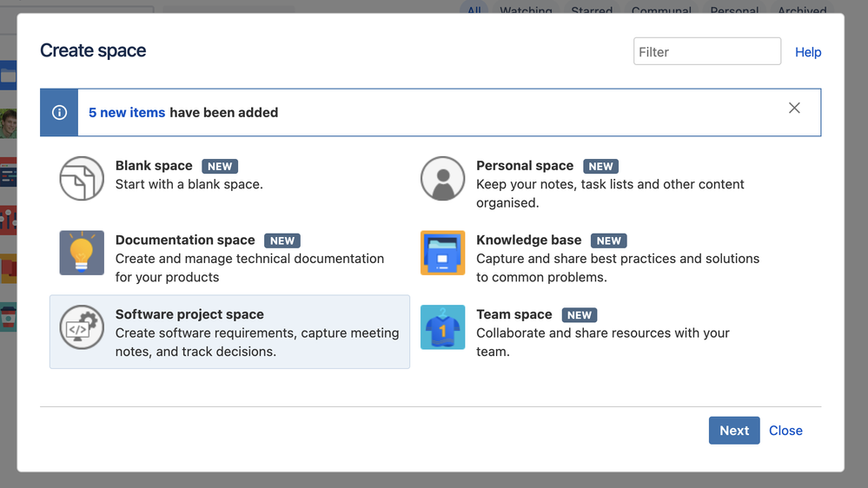The width and height of the screenshot is (868, 488).
Task: Click the NEW badge beside Blank space
Action: [x=220, y=167]
